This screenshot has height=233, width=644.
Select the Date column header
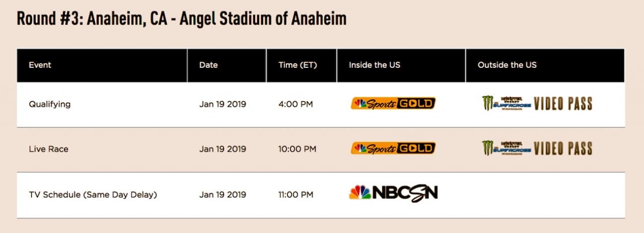(208, 65)
